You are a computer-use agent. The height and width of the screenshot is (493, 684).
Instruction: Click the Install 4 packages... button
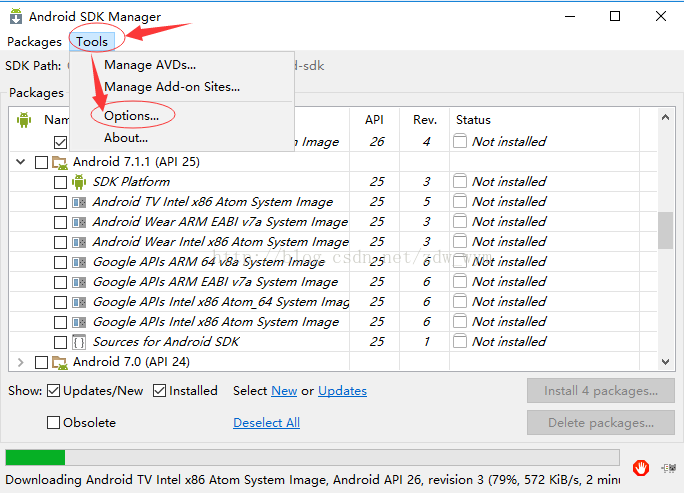601,391
